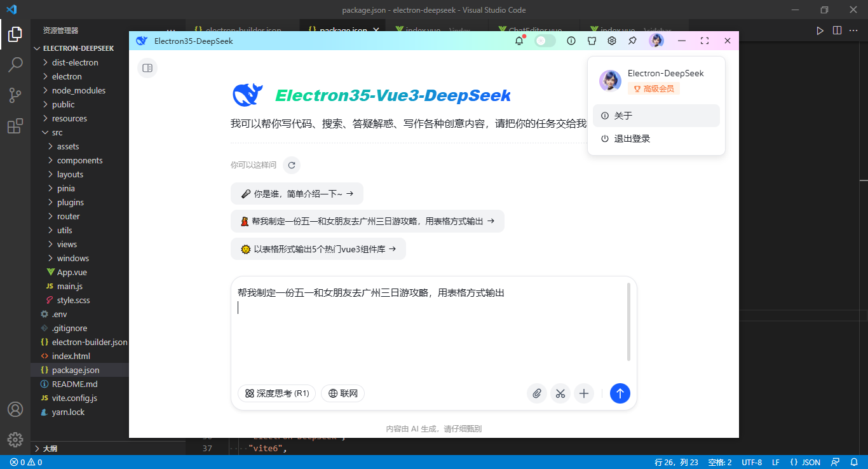Viewport: 868px width, 469px height.
Task: Select 关于 in the user menu
Action: (x=656, y=116)
